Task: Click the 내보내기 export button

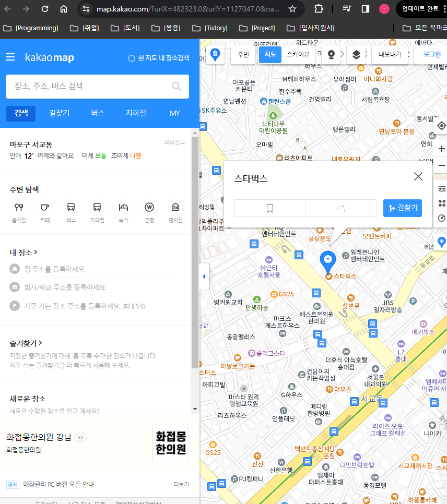Action: (390, 54)
